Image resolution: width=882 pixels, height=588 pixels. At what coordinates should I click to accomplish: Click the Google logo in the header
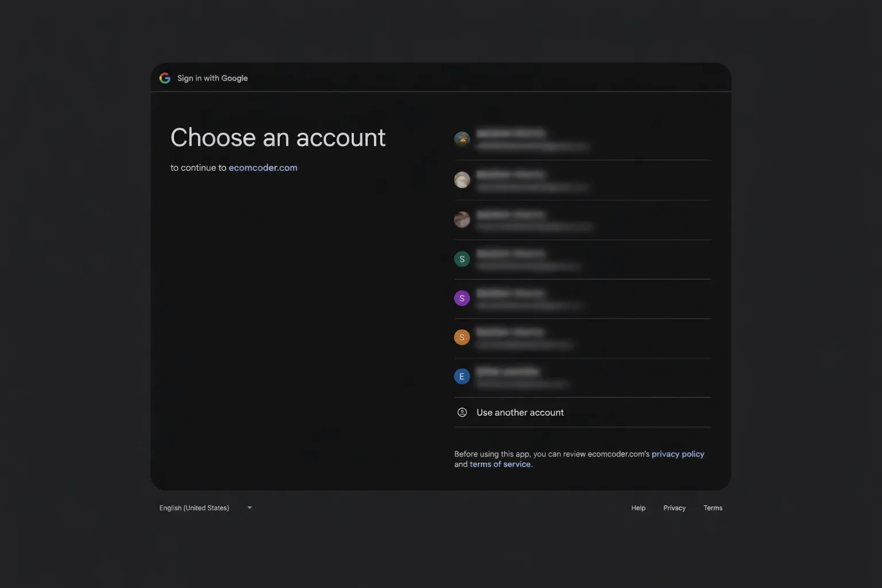164,78
